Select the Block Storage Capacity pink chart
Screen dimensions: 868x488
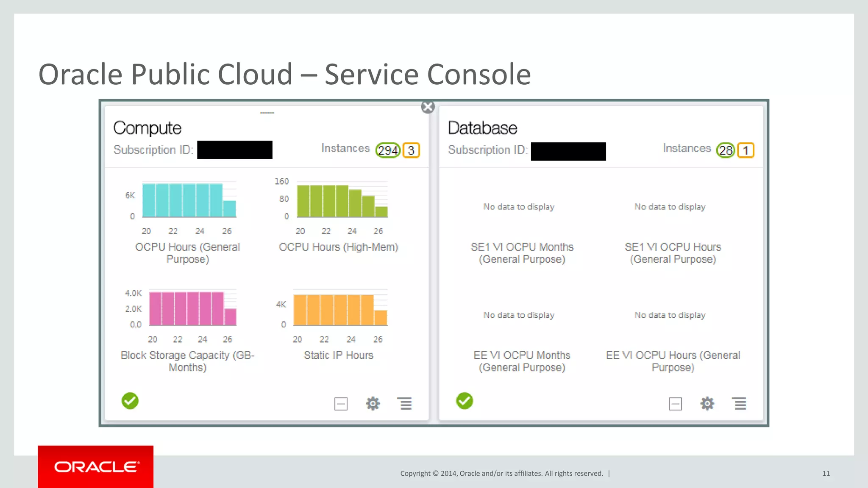pos(192,308)
